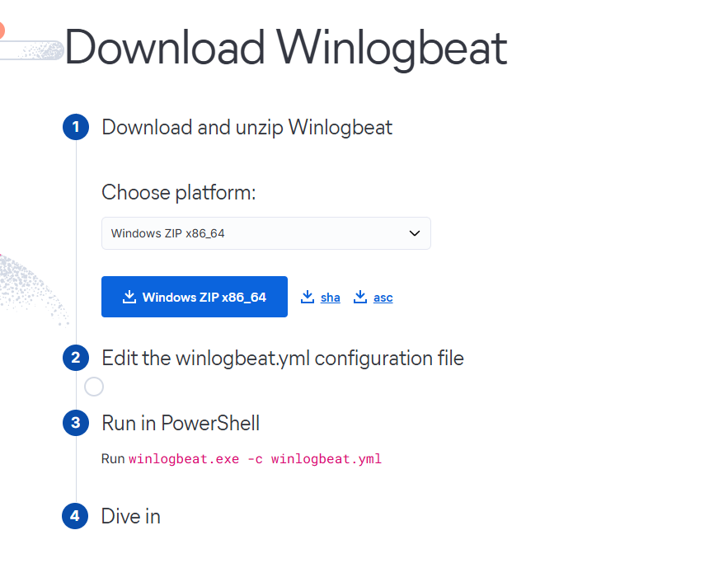Select the 'Dive in' heading
This screenshot has height=563, width=728.
coord(131,516)
